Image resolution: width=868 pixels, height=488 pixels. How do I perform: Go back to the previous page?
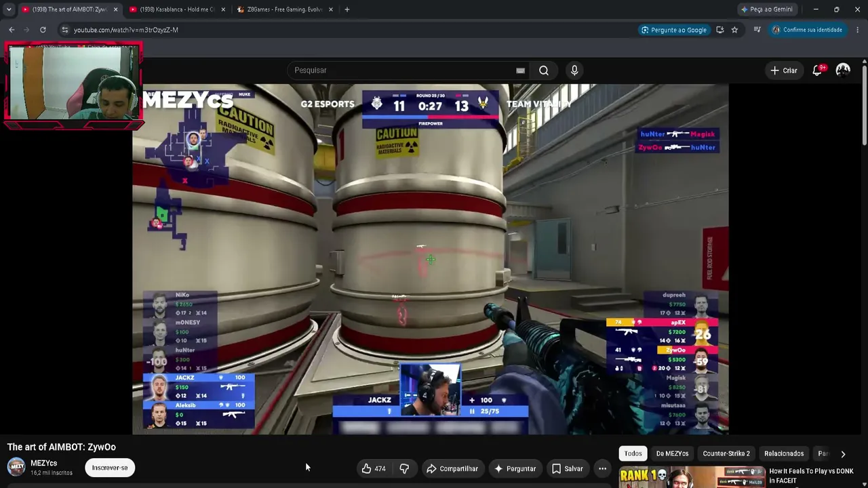coord(12,30)
